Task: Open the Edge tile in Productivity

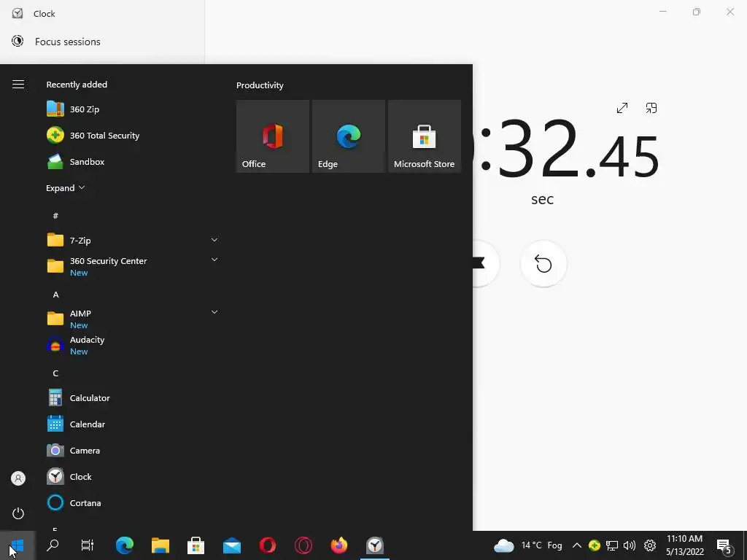Action: point(349,136)
